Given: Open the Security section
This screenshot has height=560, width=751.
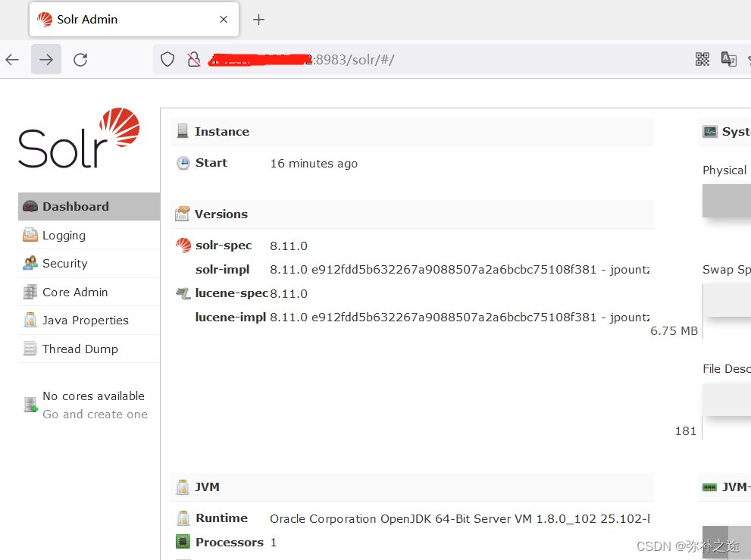Looking at the screenshot, I should point(89,264).
